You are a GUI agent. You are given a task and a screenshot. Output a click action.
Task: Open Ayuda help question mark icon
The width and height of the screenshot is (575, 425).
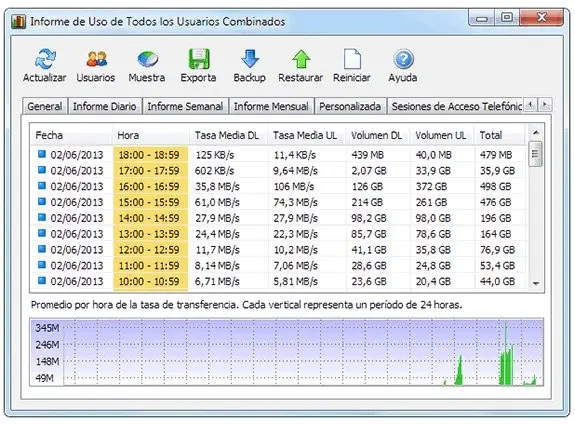tap(403, 59)
